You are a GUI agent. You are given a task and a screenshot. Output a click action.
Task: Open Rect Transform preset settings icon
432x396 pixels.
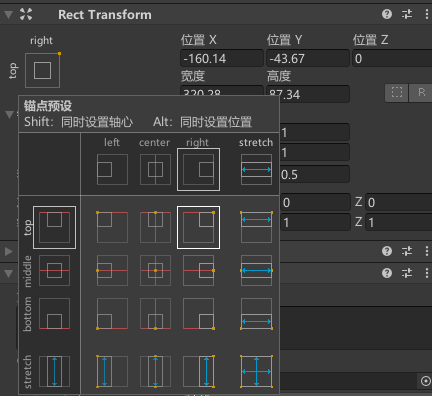tap(407, 14)
